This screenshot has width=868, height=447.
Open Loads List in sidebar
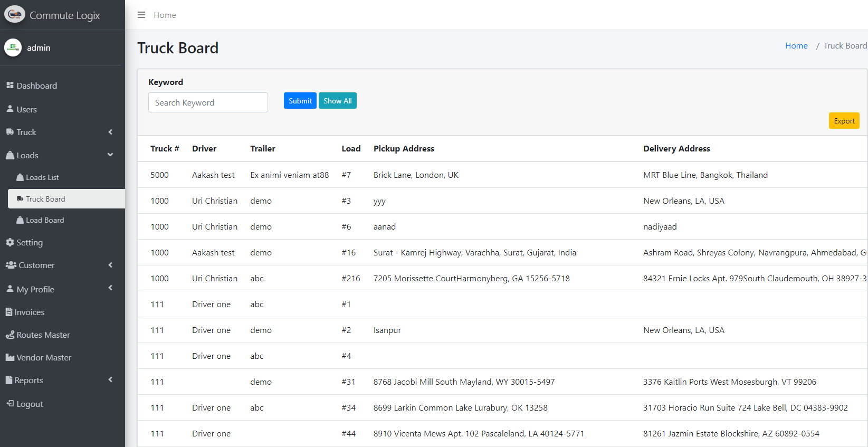click(42, 177)
